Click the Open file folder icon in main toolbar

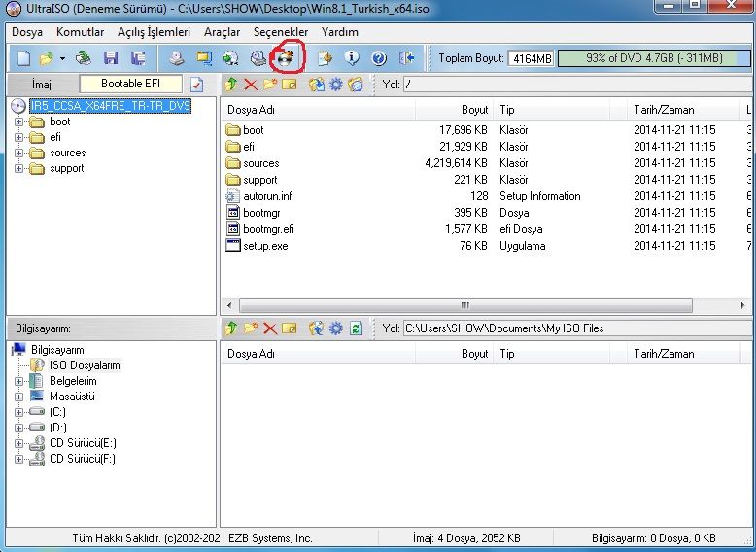point(47,58)
